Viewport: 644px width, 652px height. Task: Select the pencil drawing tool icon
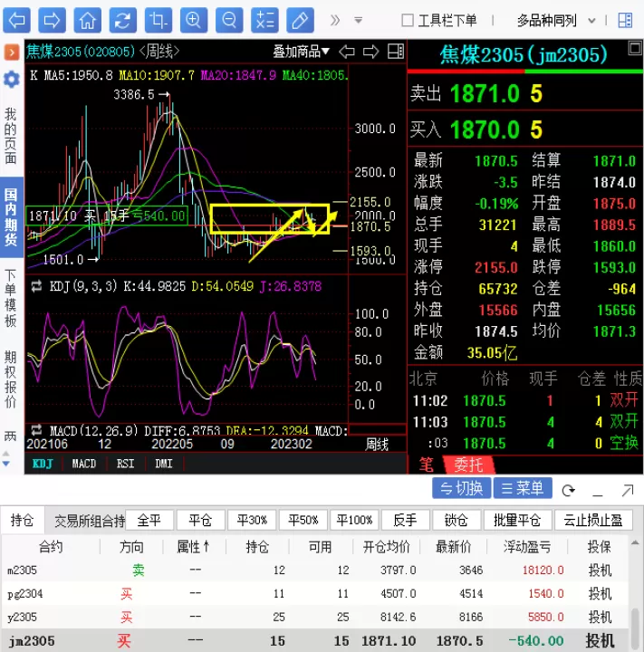pyautogui.click(x=301, y=20)
